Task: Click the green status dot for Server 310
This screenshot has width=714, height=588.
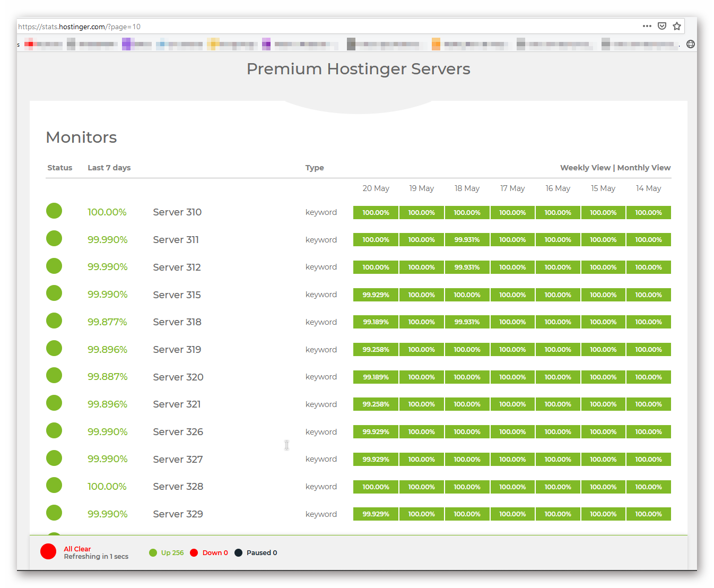Action: 54,211
